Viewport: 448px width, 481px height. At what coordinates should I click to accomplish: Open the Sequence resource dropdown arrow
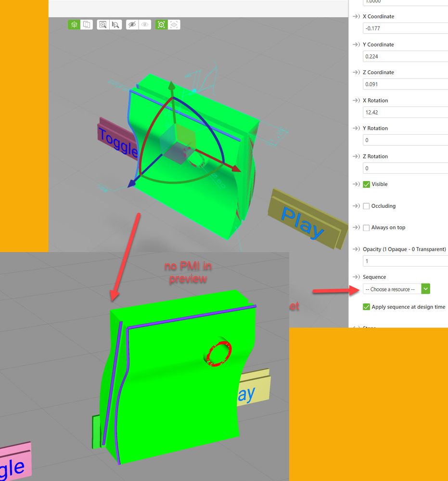point(425,289)
